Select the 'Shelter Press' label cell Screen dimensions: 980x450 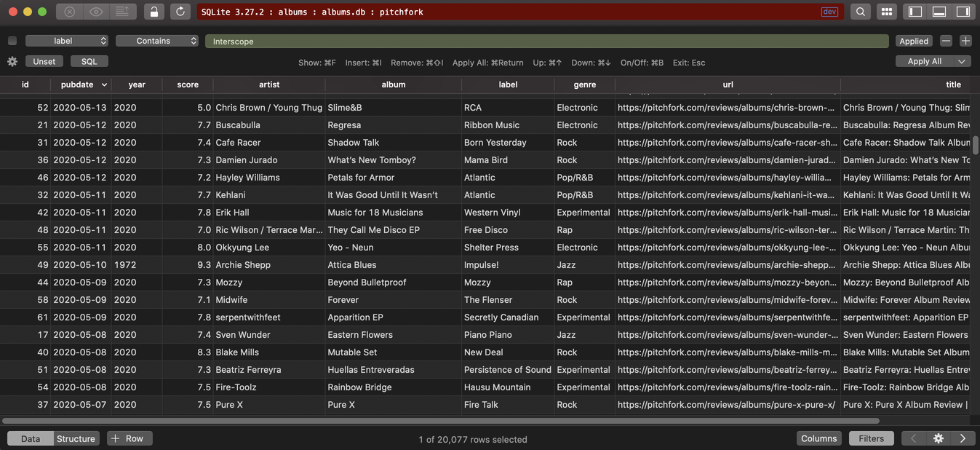click(x=508, y=247)
